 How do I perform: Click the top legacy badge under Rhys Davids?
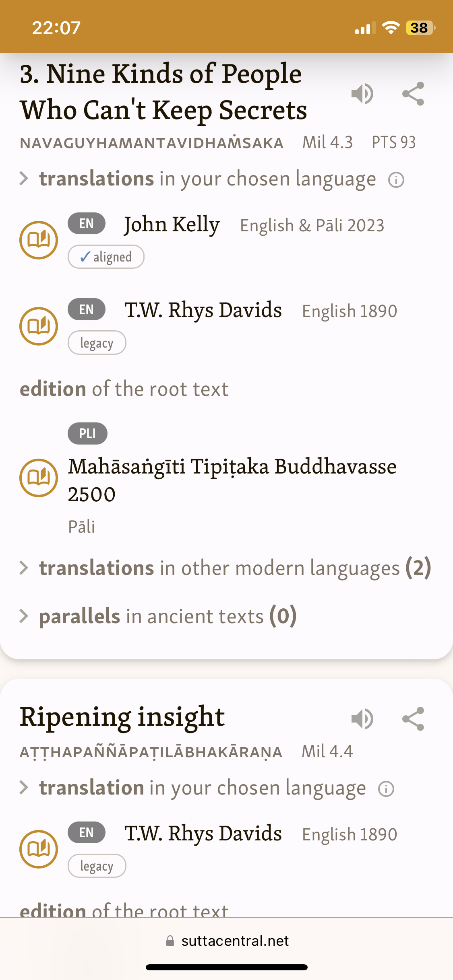[97, 343]
